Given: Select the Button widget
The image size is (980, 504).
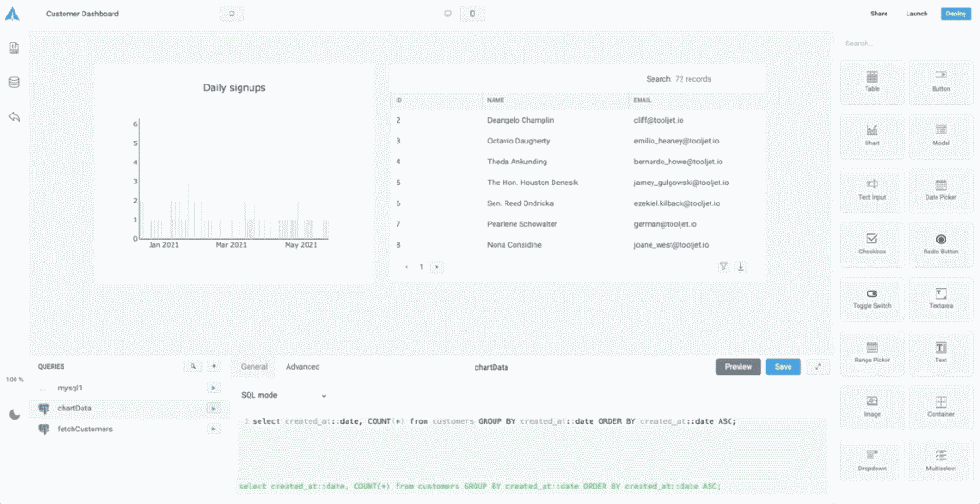Looking at the screenshot, I should pyautogui.click(x=941, y=82).
